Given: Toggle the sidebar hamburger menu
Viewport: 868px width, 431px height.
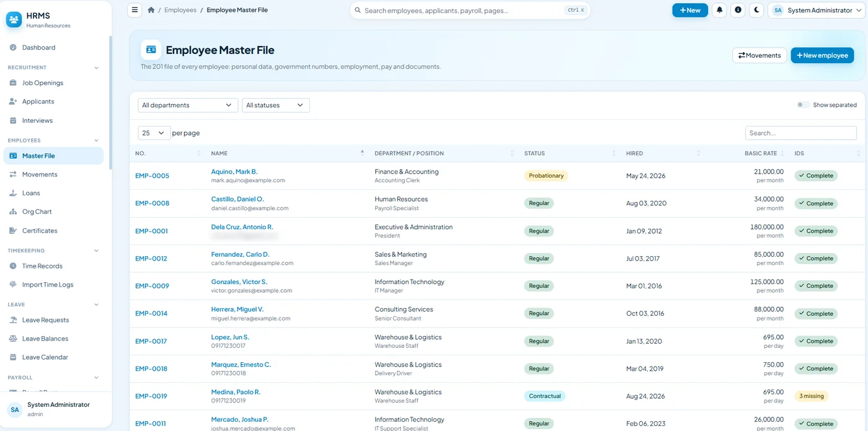Looking at the screenshot, I should click(135, 10).
